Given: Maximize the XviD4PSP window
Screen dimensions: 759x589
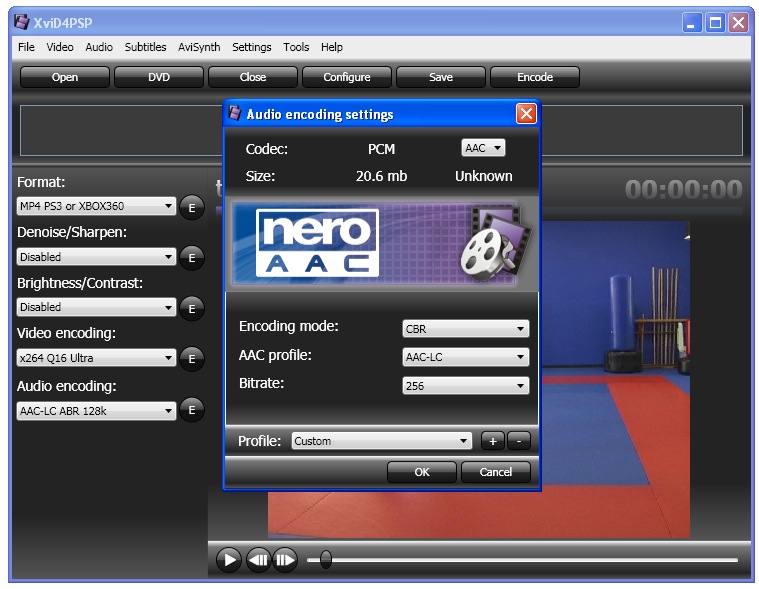Looking at the screenshot, I should pyautogui.click(x=715, y=23).
